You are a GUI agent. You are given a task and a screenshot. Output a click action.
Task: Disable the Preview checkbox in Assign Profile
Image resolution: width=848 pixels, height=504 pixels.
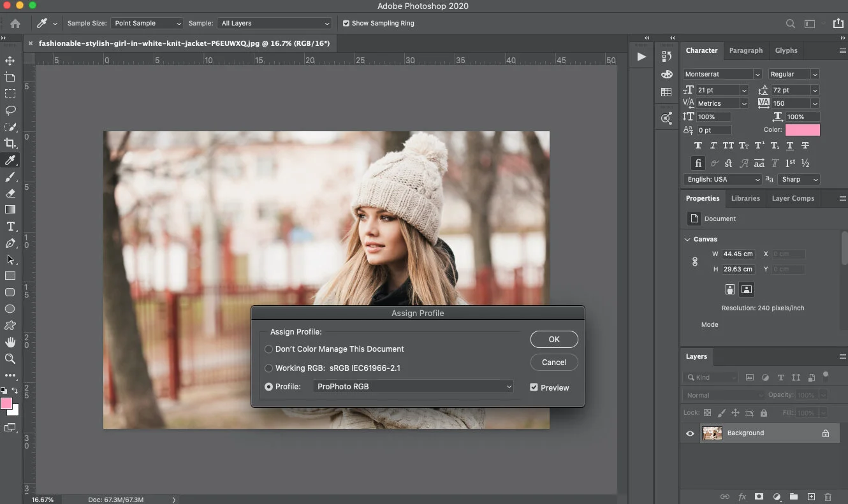tap(533, 387)
